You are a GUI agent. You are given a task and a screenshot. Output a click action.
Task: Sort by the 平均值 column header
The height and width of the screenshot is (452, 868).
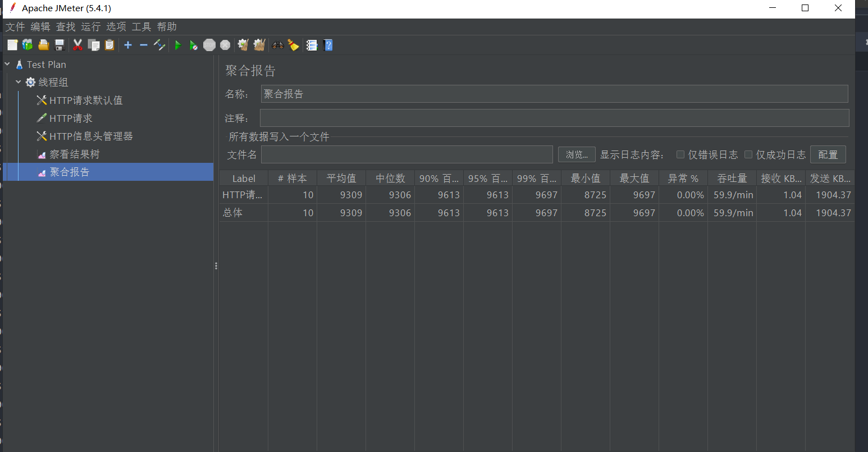coord(341,178)
